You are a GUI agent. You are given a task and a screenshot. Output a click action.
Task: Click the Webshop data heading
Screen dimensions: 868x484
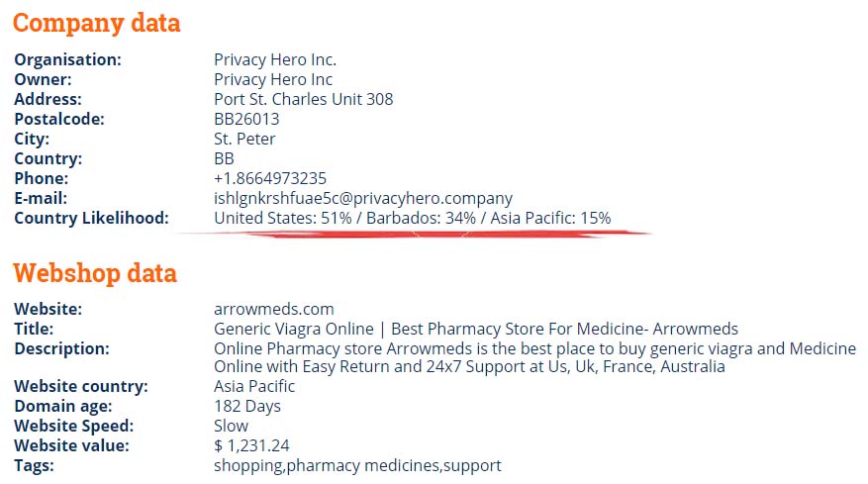pyautogui.click(x=95, y=273)
